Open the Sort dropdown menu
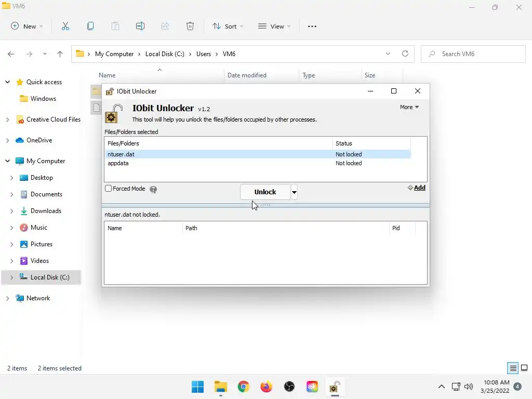 click(x=228, y=26)
